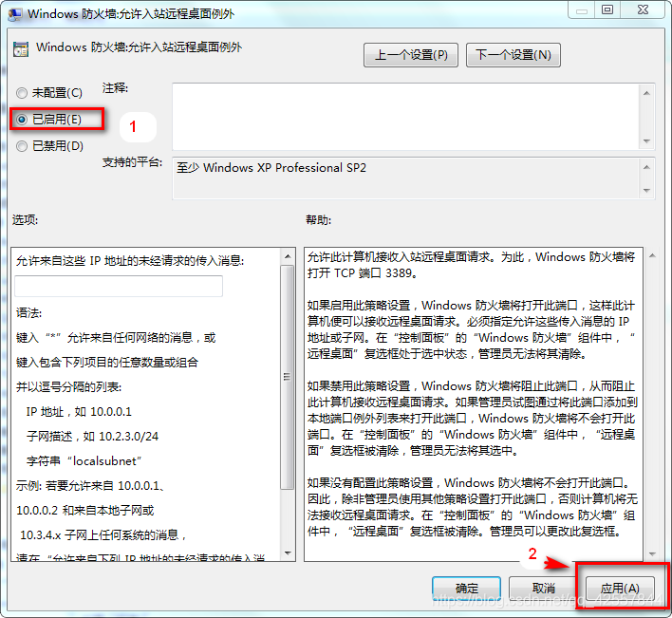Click down arrow in 支持的平台 box
This screenshot has height=618, width=672.
click(646, 190)
